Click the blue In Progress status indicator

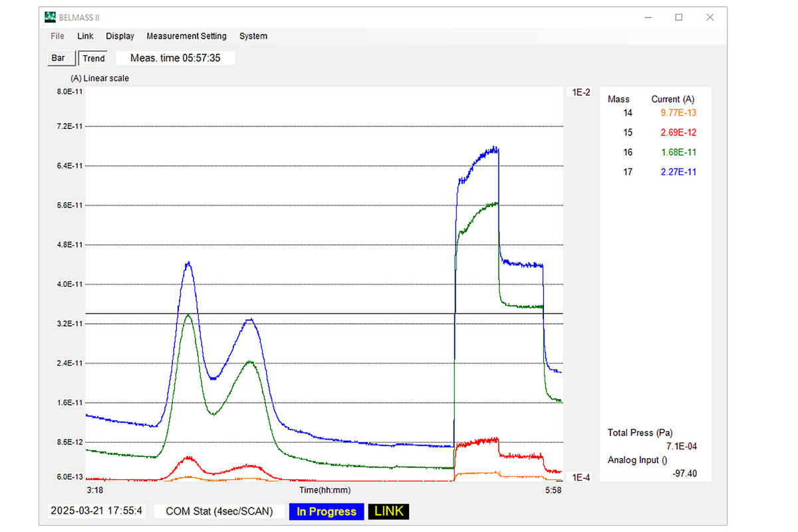coord(327,511)
